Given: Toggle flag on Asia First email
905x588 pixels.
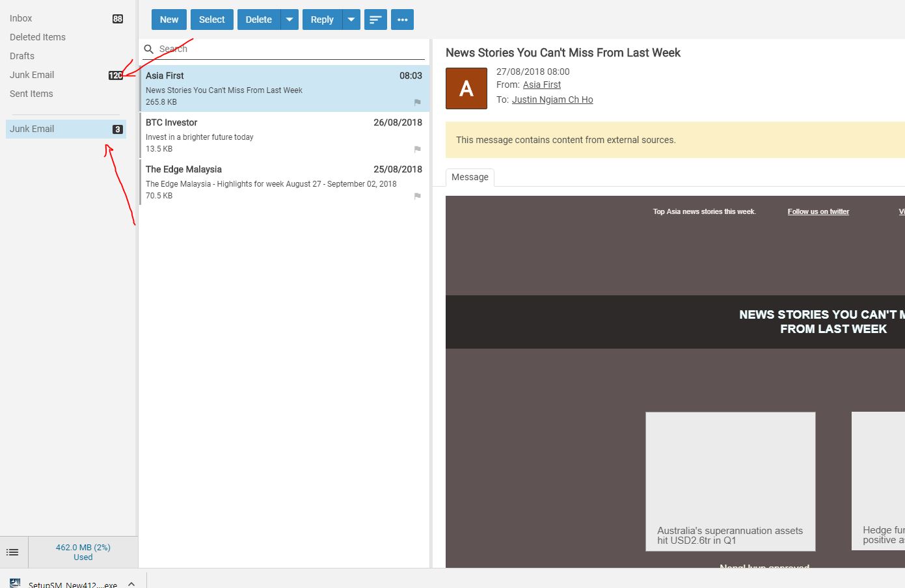Looking at the screenshot, I should [x=417, y=102].
